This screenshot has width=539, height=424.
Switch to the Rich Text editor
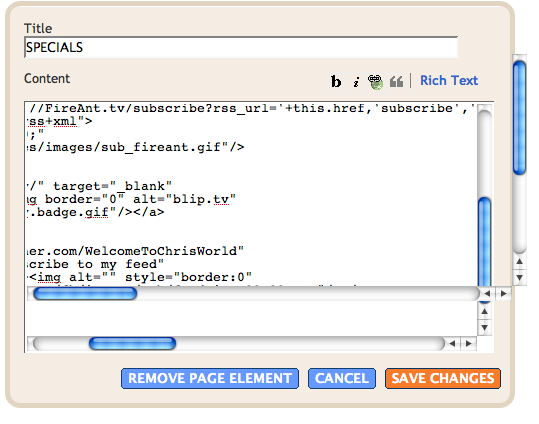tap(449, 80)
